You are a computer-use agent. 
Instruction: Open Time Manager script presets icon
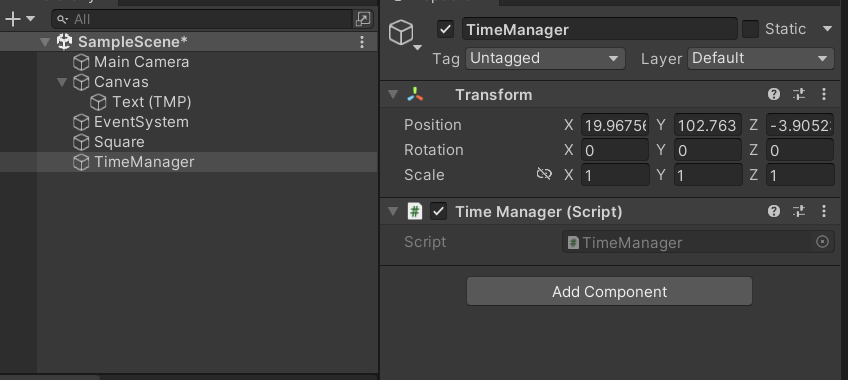(799, 211)
